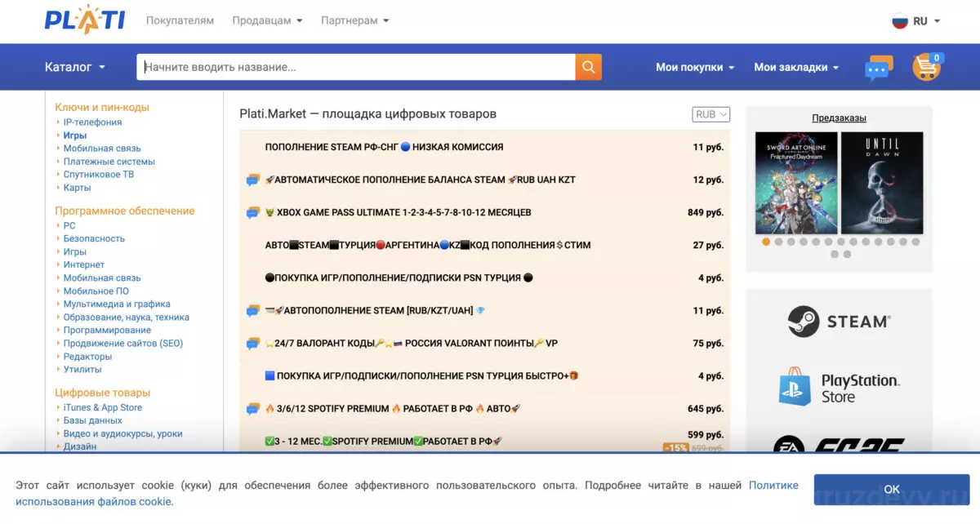The width and height of the screenshot is (980, 524).
Task: Select first orange carousel dot
Action: click(x=766, y=242)
